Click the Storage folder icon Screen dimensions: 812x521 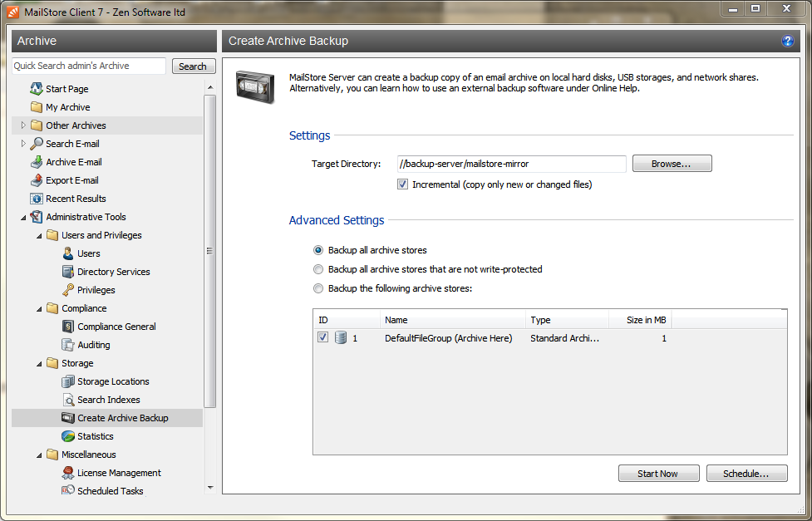coord(52,363)
